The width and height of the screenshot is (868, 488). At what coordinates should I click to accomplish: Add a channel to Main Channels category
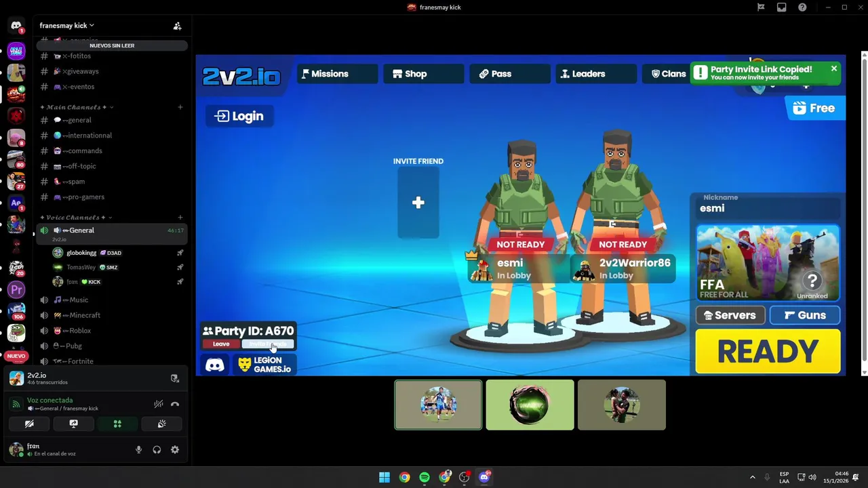(x=180, y=107)
